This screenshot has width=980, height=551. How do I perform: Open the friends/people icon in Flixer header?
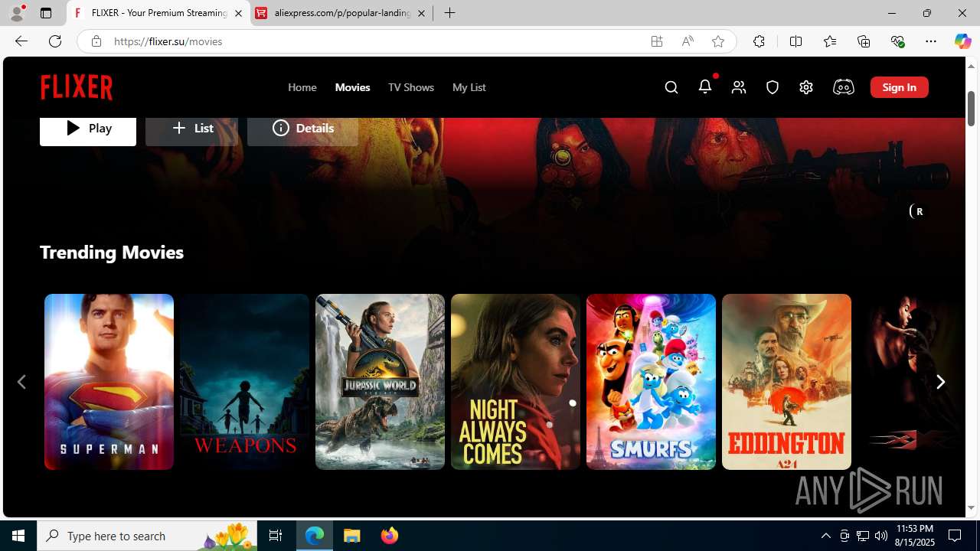[739, 87]
